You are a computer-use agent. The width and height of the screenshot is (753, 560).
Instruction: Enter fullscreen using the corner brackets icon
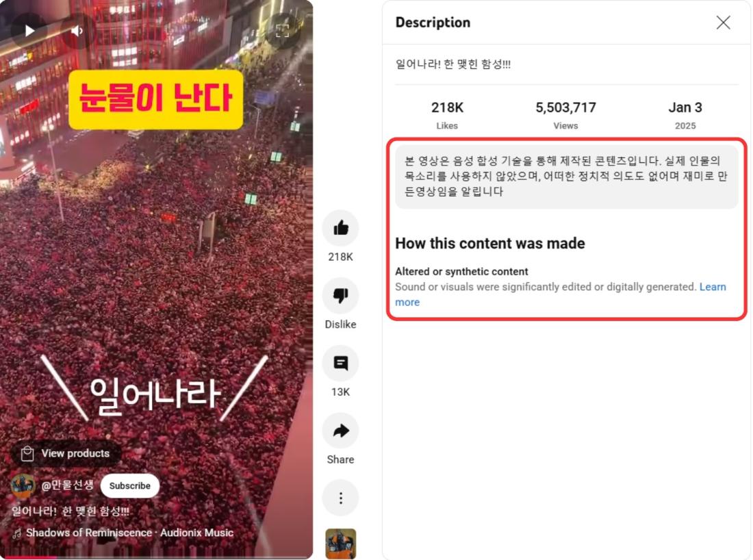click(282, 31)
